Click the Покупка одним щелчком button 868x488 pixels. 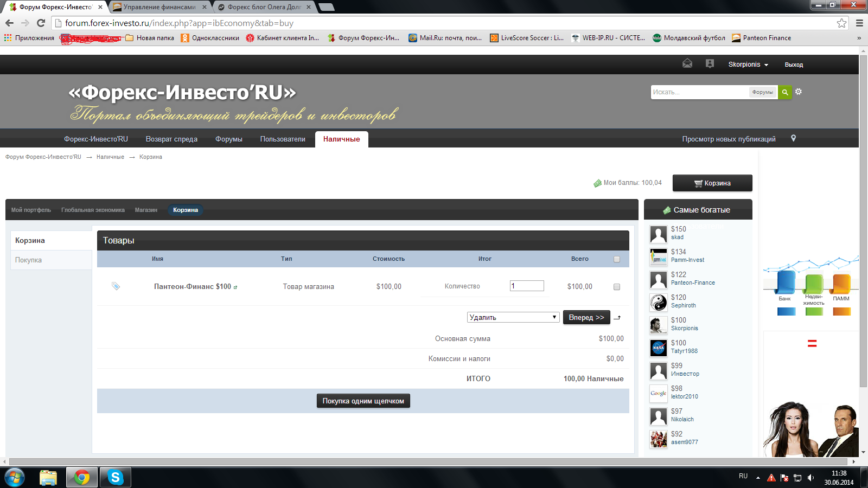(363, 401)
